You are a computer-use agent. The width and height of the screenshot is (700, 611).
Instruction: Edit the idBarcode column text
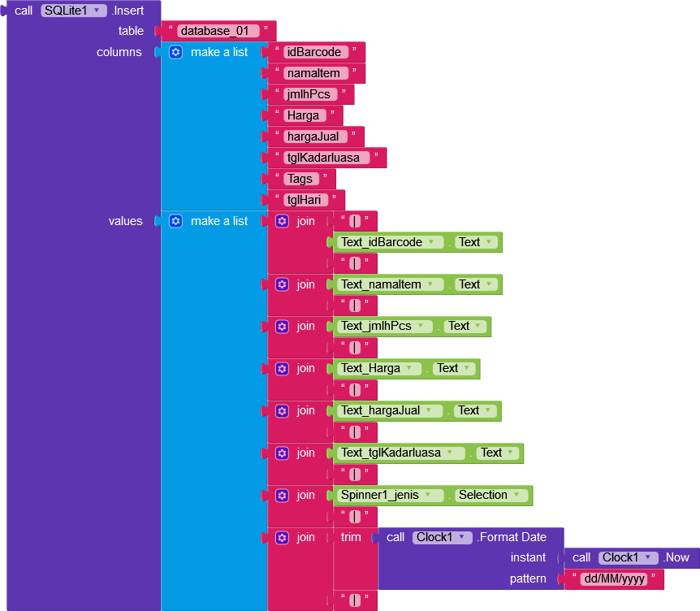[316, 52]
